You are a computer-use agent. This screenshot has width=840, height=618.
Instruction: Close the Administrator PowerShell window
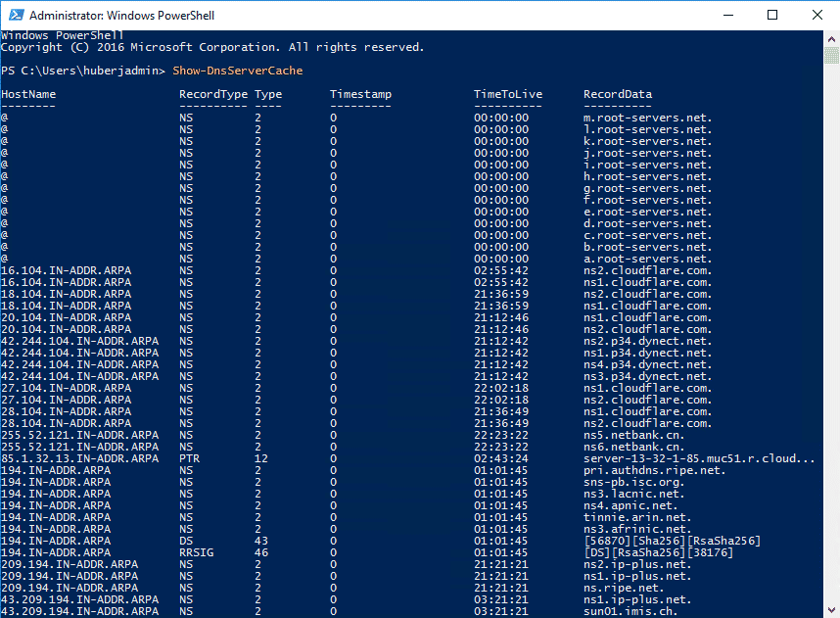tap(817, 15)
